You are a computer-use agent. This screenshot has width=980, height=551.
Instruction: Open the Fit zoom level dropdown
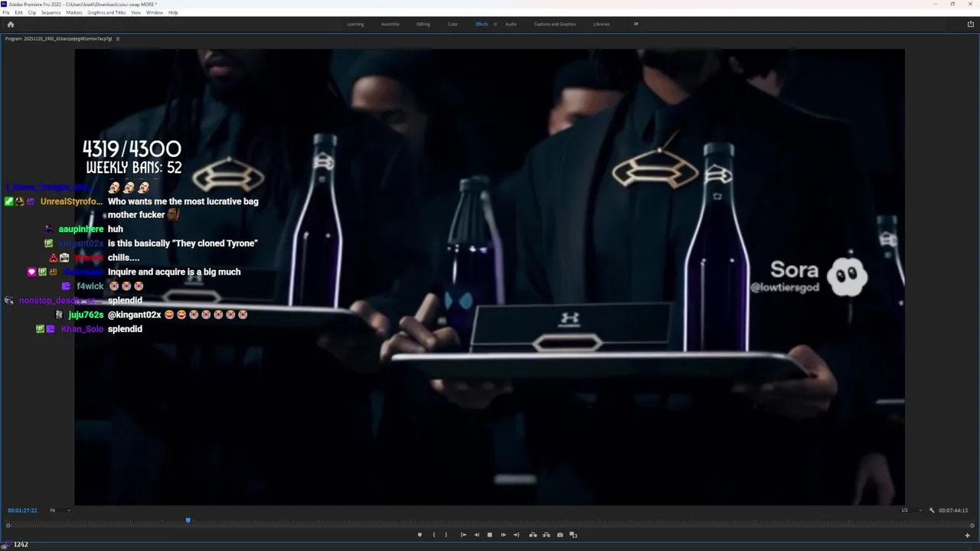pyautogui.click(x=60, y=510)
